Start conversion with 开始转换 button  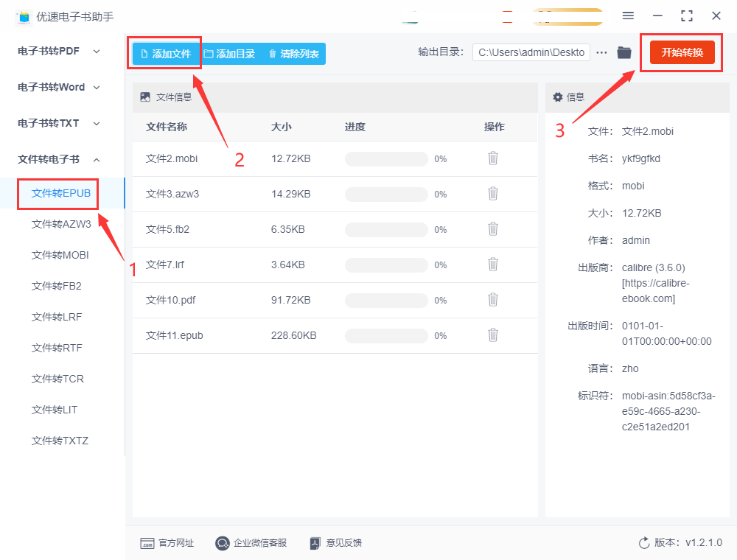[x=682, y=52]
